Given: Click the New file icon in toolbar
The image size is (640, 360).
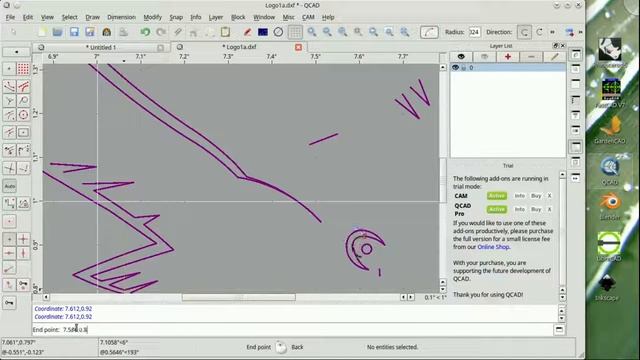Looking at the screenshot, I should click(x=42, y=32).
